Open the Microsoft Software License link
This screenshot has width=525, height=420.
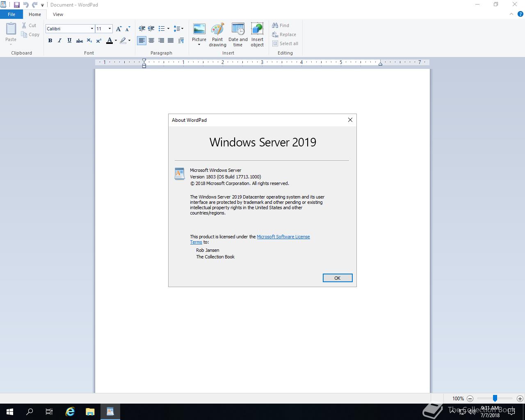[283, 237]
